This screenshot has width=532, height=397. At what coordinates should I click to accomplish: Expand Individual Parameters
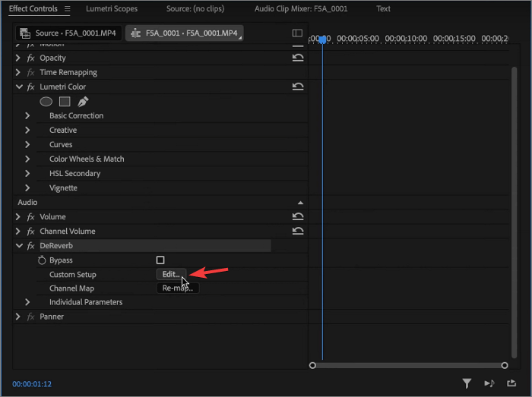point(27,302)
